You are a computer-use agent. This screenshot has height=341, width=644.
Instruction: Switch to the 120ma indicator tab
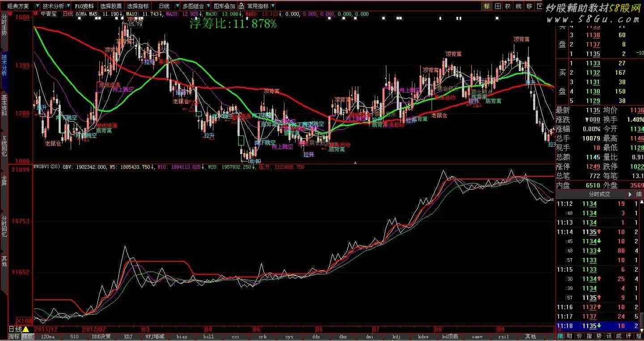pos(47,337)
